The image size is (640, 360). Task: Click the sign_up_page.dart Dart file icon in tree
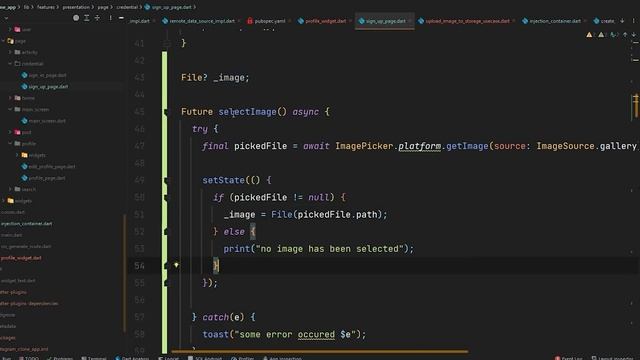(24, 87)
